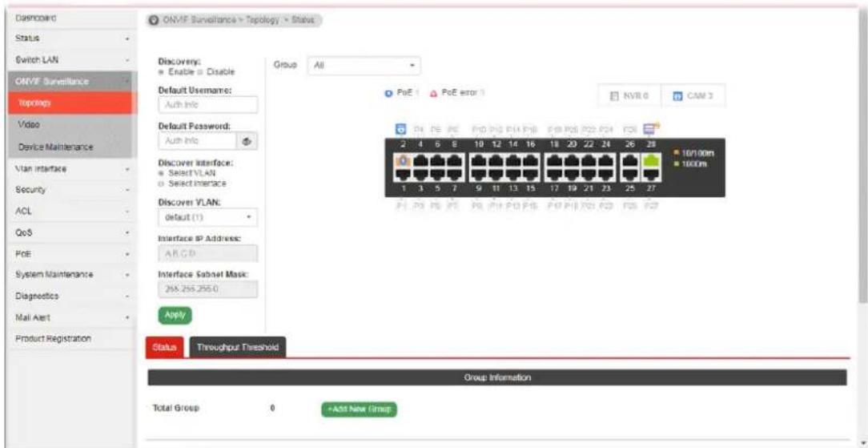Image resolution: width=868 pixels, height=448 pixels.
Task: Select the highlighted PoE port 2 jack
Action: [404, 160]
